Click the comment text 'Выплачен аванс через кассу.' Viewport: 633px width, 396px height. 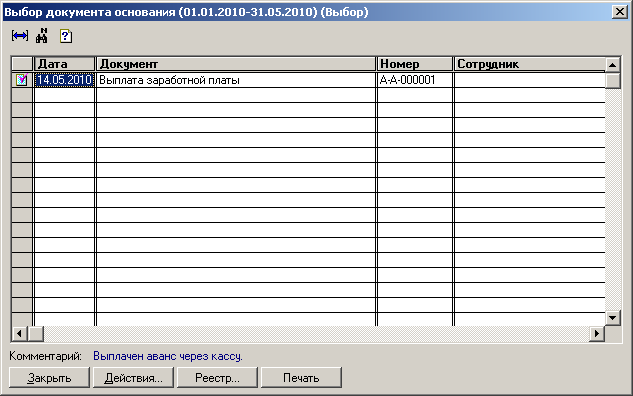click(x=168, y=356)
